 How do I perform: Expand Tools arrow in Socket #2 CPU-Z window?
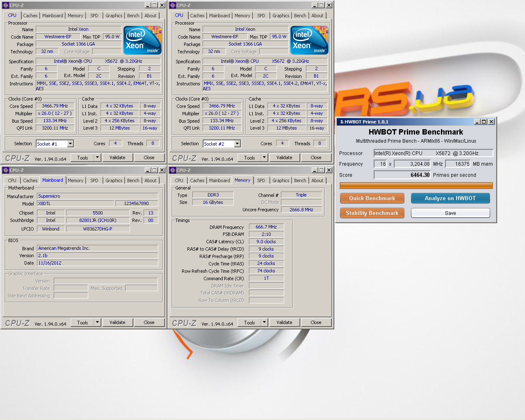click(x=265, y=157)
